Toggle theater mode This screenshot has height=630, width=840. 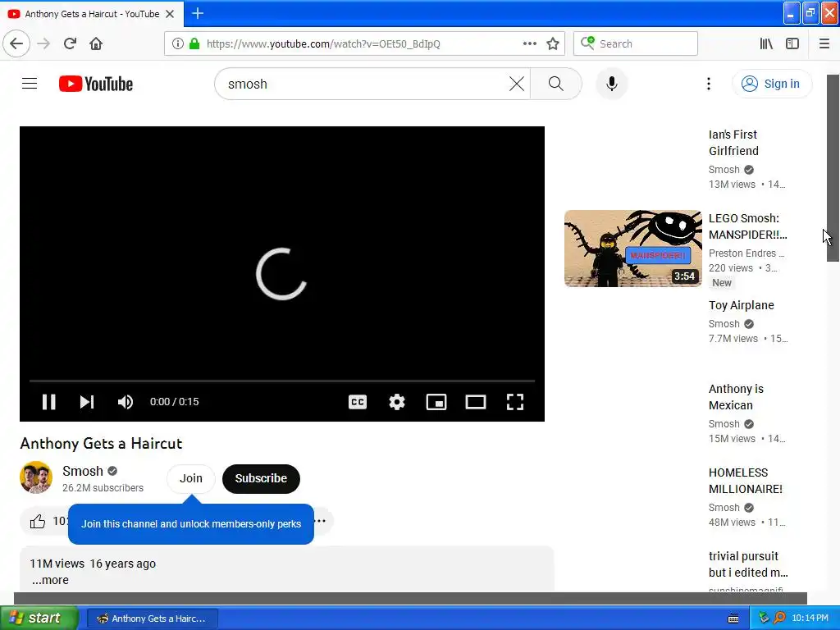476,402
